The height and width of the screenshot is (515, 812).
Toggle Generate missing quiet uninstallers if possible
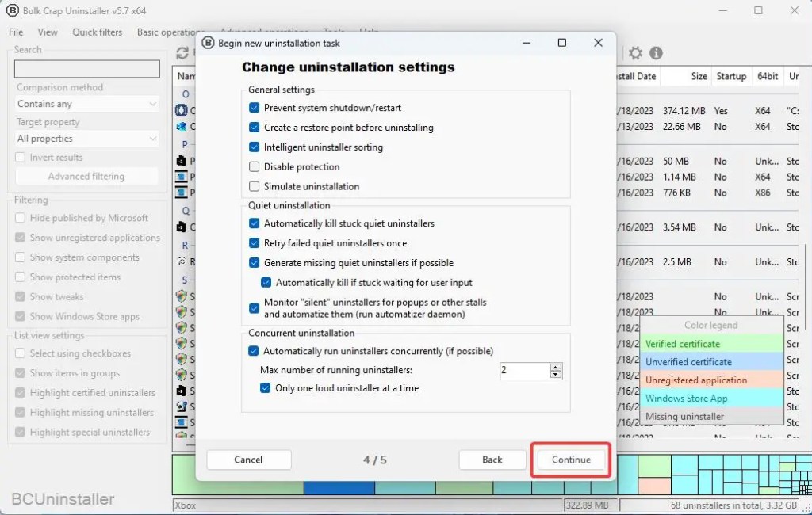pyautogui.click(x=254, y=263)
